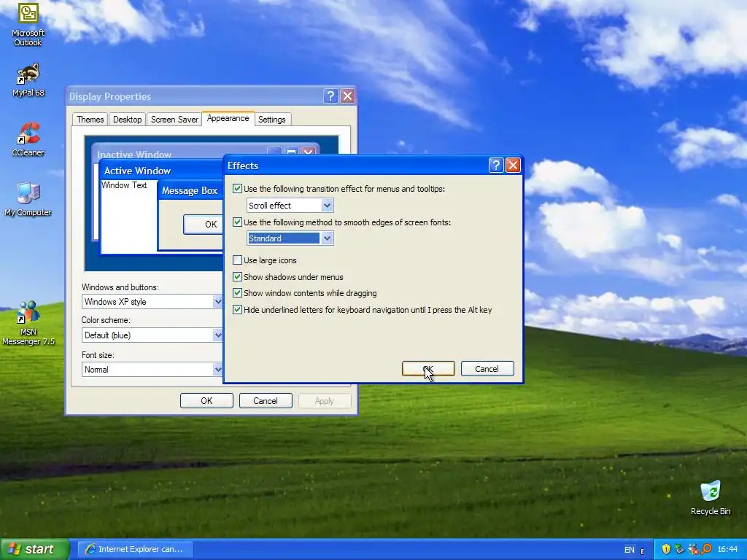This screenshot has width=747, height=560.
Task: Click the orange magnifier tray icon
Action: (706, 549)
